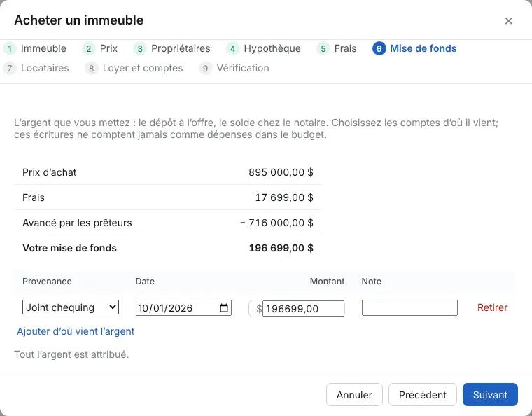Continue with Suivant button
This screenshot has height=416, width=532.
(490, 394)
